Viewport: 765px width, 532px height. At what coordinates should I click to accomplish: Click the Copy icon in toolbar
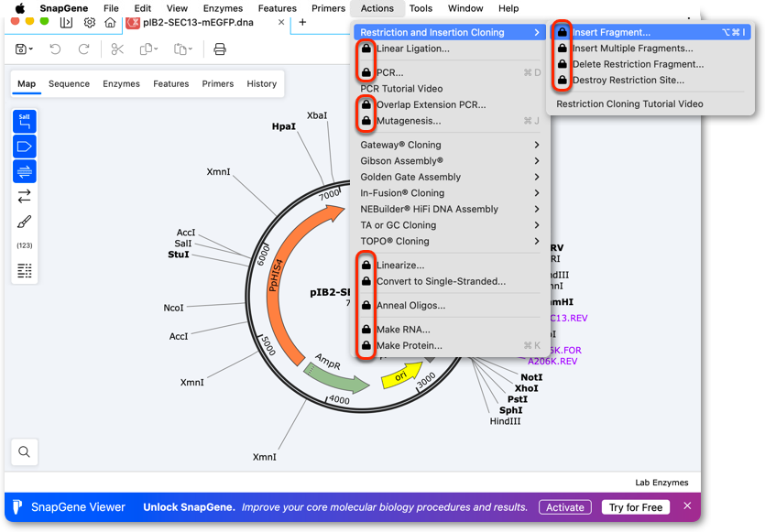(146, 49)
